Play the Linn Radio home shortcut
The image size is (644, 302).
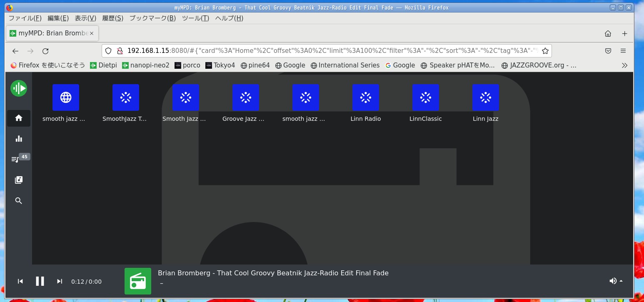click(365, 97)
